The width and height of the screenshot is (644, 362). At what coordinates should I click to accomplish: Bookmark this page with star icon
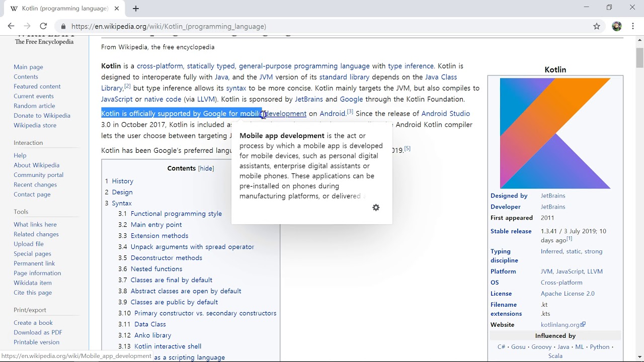[x=597, y=26]
